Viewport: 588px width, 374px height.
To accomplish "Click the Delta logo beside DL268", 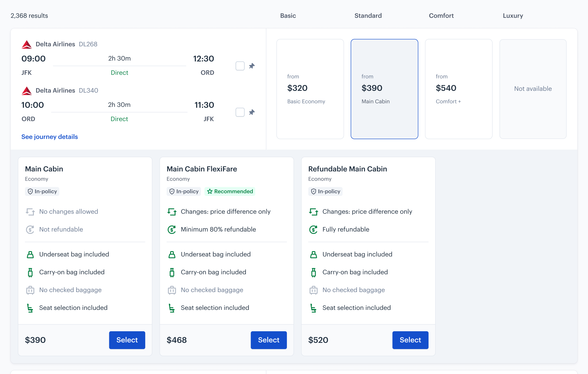I will (27, 45).
